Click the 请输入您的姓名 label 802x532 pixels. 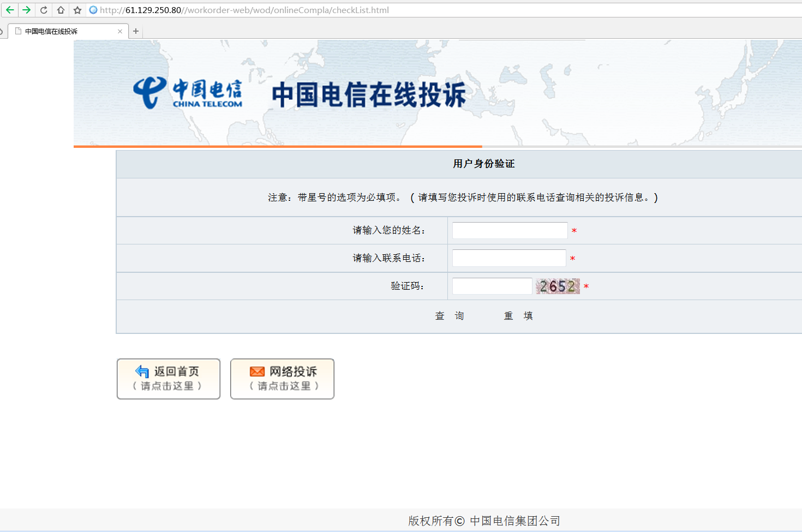coord(389,230)
